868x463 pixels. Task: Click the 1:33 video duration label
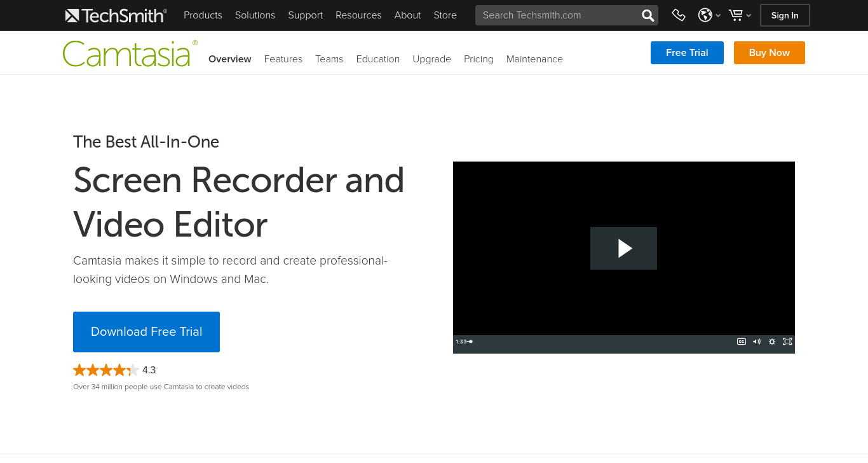coord(461,342)
